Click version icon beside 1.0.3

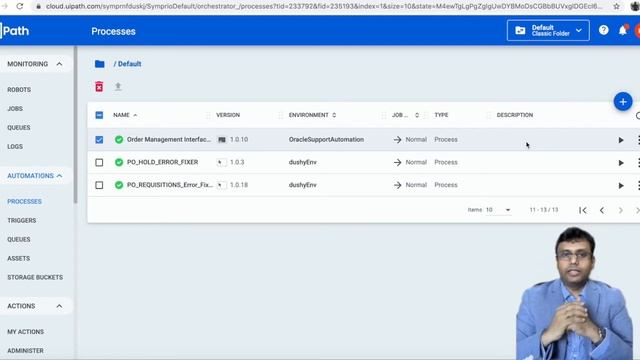[x=222, y=162]
